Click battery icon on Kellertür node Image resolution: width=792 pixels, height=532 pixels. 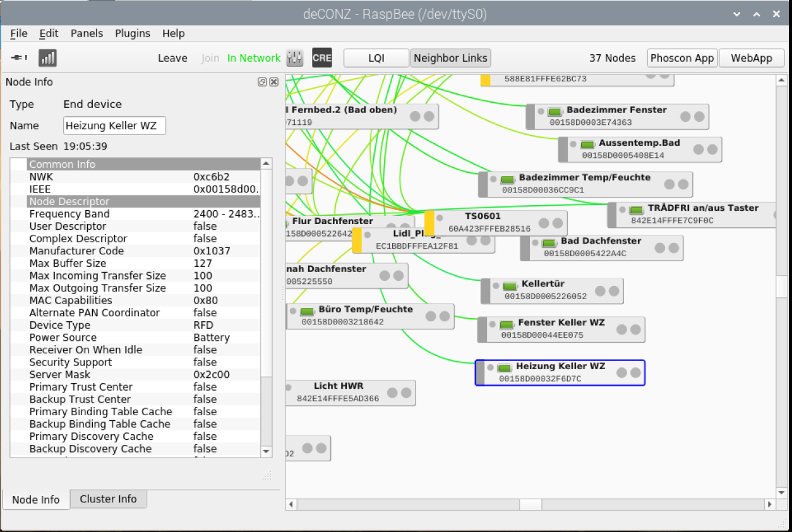[x=509, y=286]
